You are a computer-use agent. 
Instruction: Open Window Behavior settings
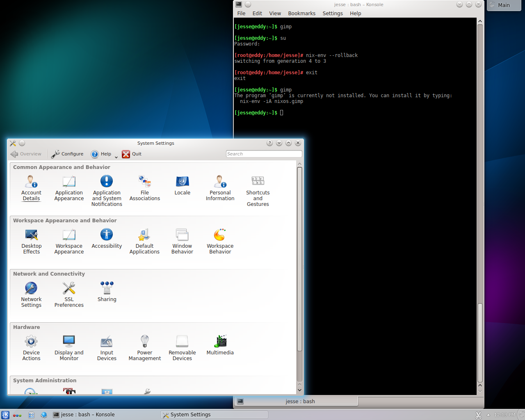183,241
